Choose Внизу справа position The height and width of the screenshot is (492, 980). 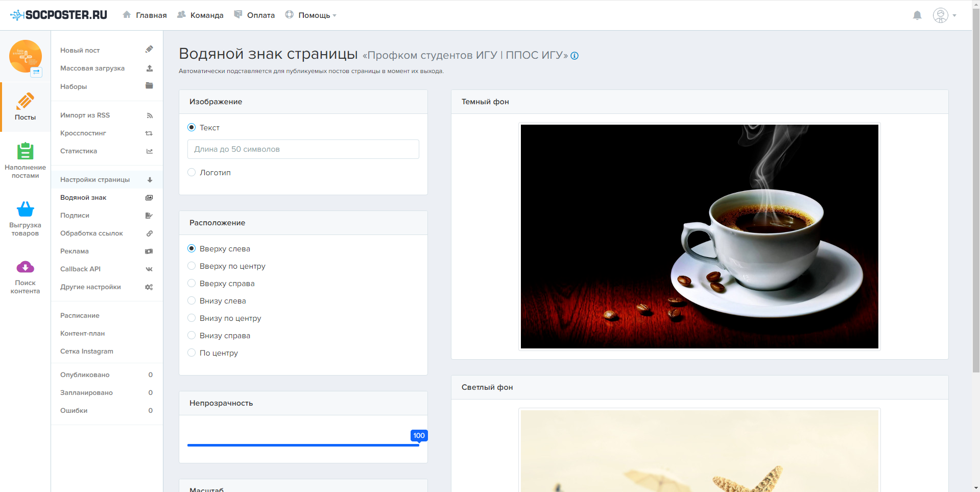[x=192, y=335]
